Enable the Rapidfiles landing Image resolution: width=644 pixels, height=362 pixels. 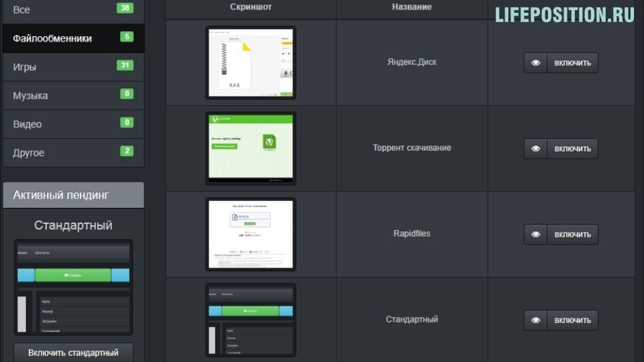572,235
